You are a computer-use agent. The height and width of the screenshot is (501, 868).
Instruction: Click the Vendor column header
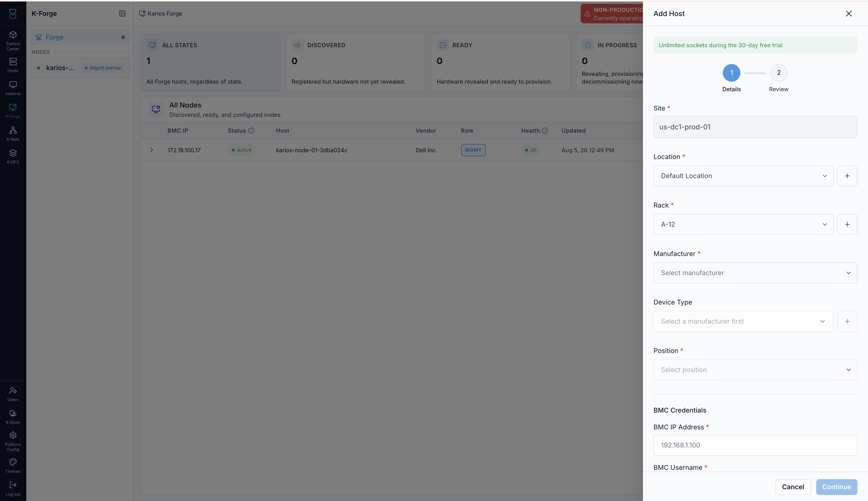coord(426,131)
